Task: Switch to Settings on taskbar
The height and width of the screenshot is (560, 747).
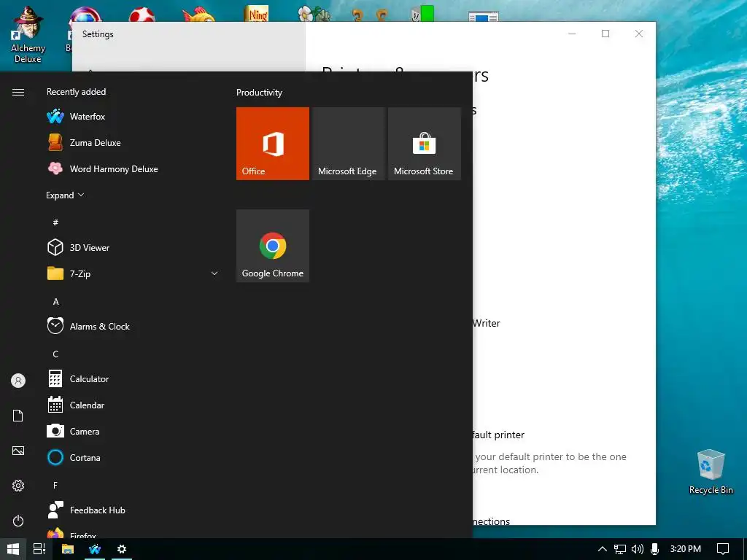Action: coord(122,549)
